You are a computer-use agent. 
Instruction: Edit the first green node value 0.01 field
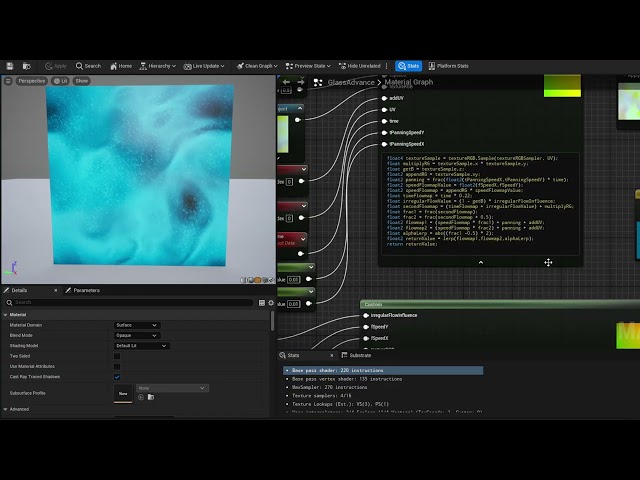click(293, 280)
